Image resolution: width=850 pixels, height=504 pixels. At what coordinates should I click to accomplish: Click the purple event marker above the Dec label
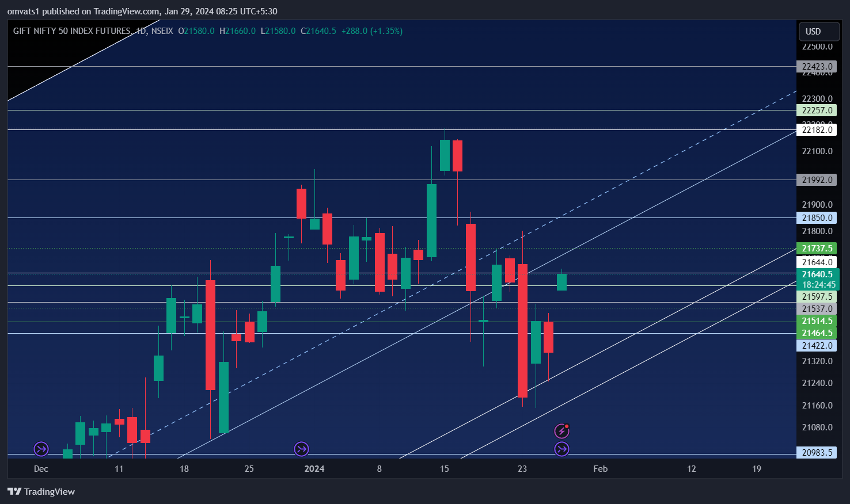pos(41,449)
